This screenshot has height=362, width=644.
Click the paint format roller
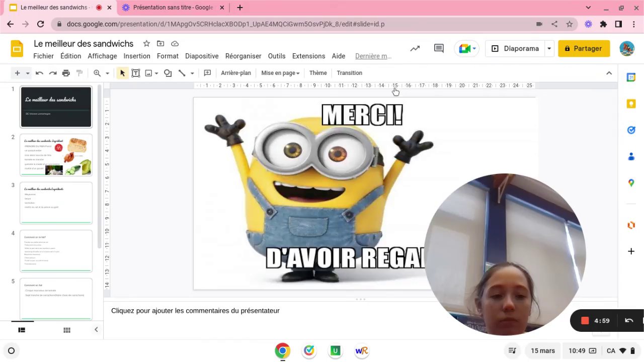(x=79, y=73)
